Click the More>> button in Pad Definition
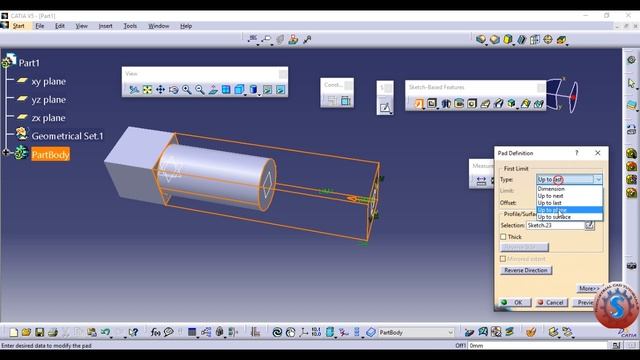 pos(589,289)
